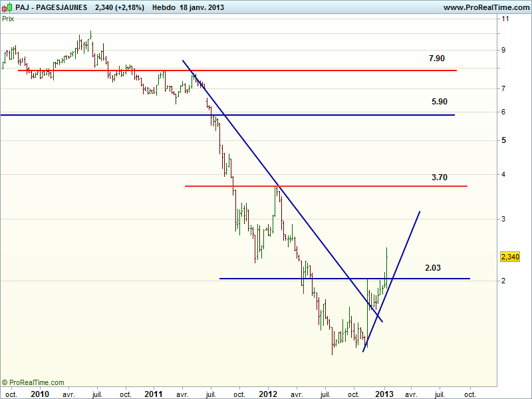This screenshot has height=399, width=532.
Task: Click the candlestick chart icon beside PAJ
Action: coord(7,7)
